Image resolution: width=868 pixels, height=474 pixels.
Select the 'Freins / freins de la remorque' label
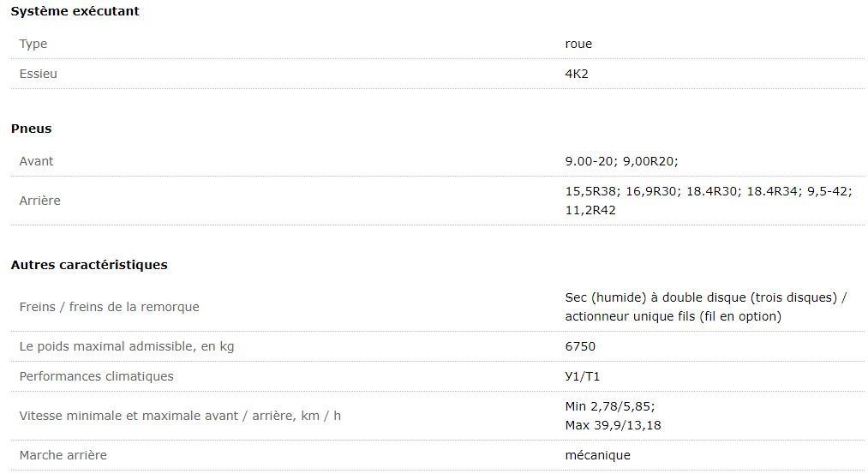click(x=109, y=307)
